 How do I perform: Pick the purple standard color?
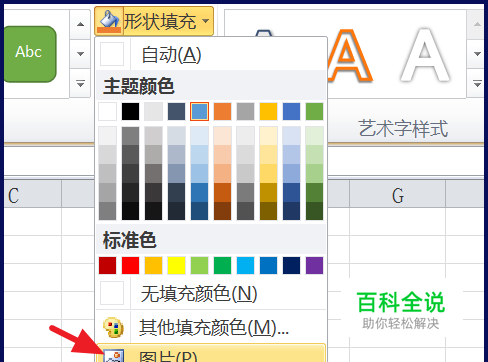314,265
